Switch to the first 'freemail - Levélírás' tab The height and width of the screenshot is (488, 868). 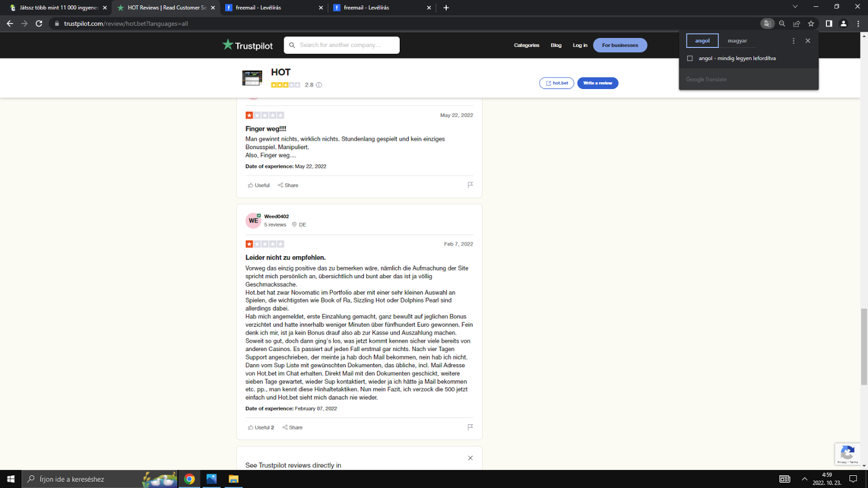click(274, 8)
